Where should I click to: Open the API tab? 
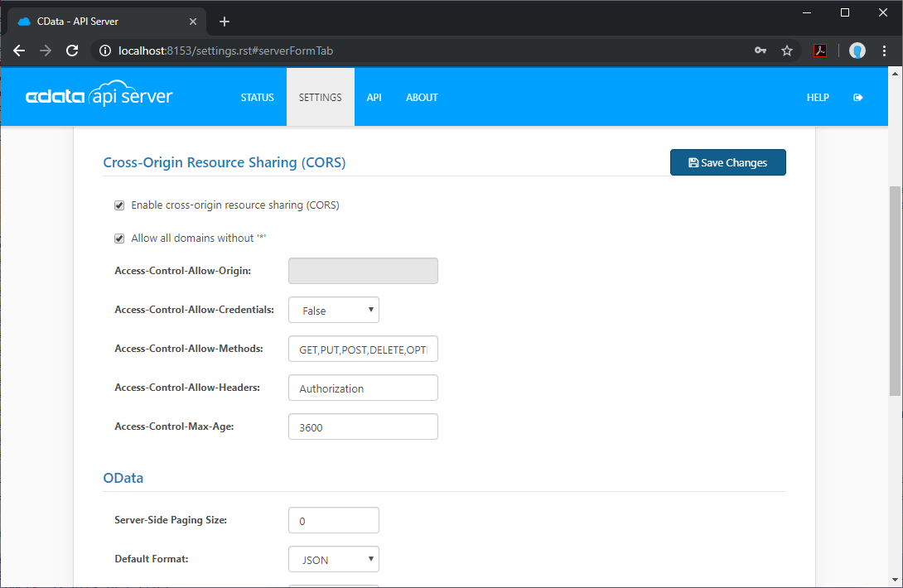coord(374,98)
